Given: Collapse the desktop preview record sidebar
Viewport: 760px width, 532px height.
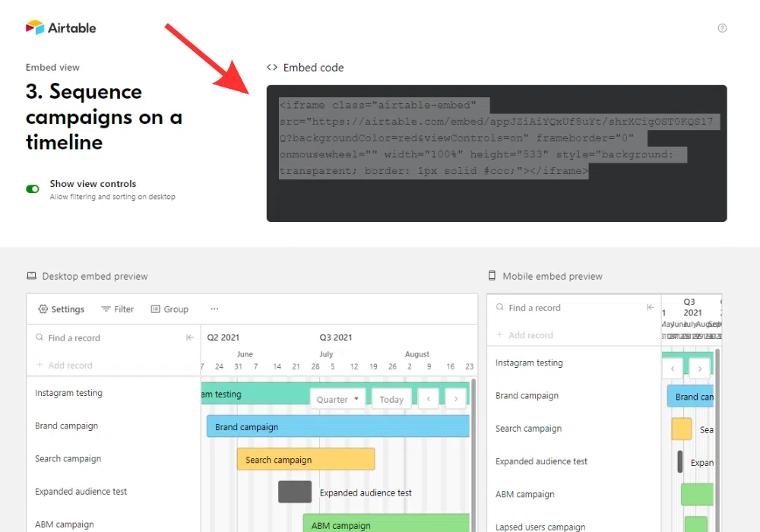Looking at the screenshot, I should (190, 337).
